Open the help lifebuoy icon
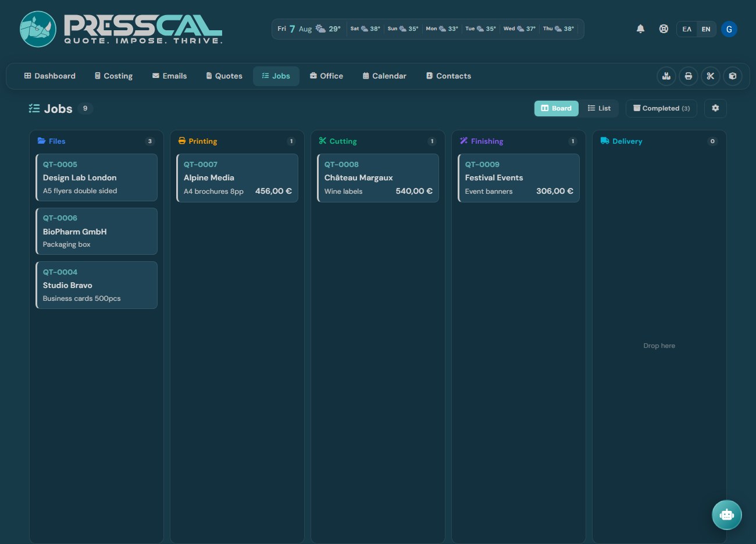 point(664,29)
